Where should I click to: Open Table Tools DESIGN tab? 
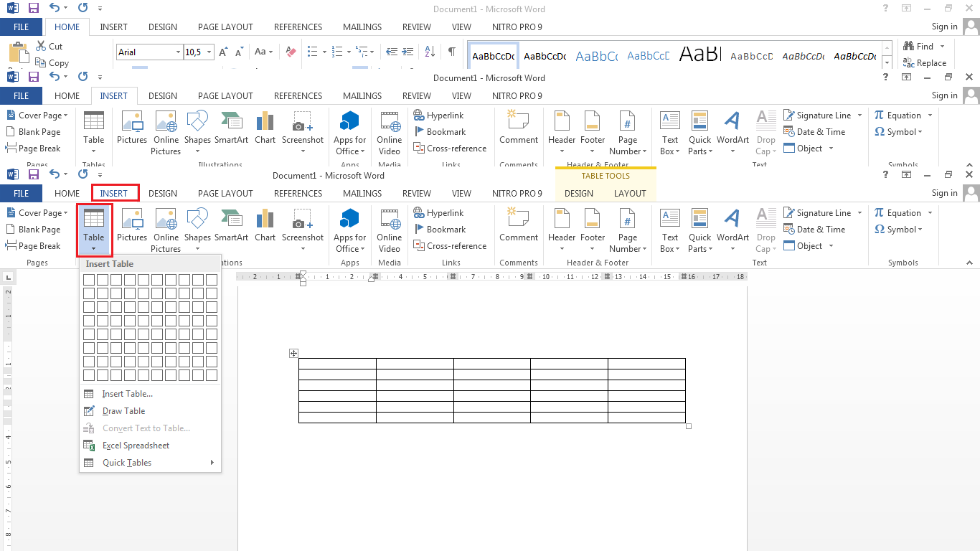coord(579,193)
